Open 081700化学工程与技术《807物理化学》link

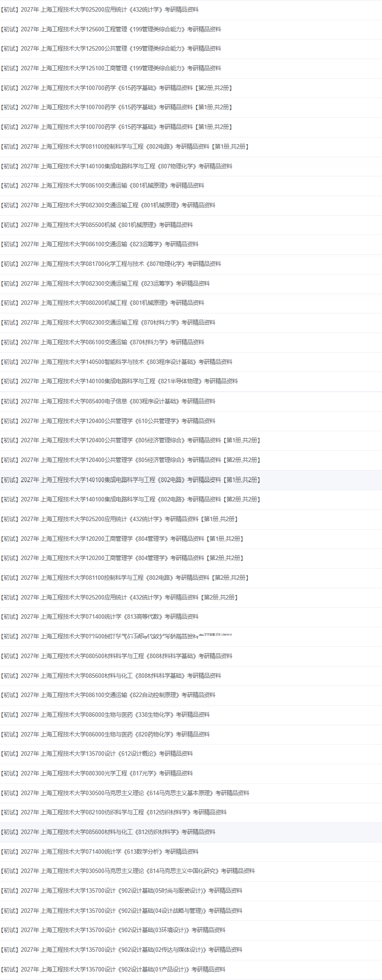pos(110,264)
